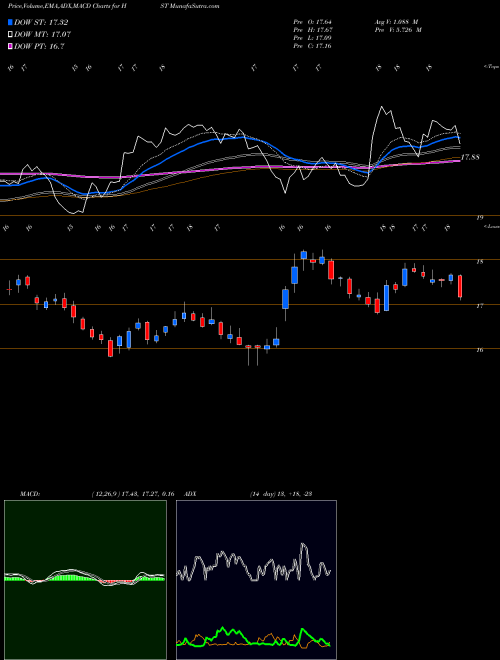This screenshot has width=500, height=660.
Task: Click the 'Pre V: 5.726 M' volume text
Action: pos(398,30)
